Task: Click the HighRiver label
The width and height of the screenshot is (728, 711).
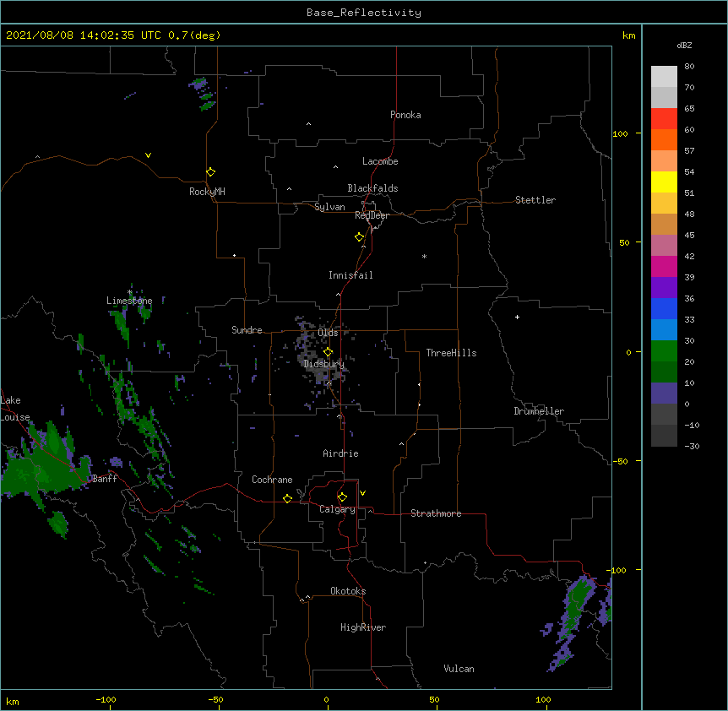Action: [363, 627]
